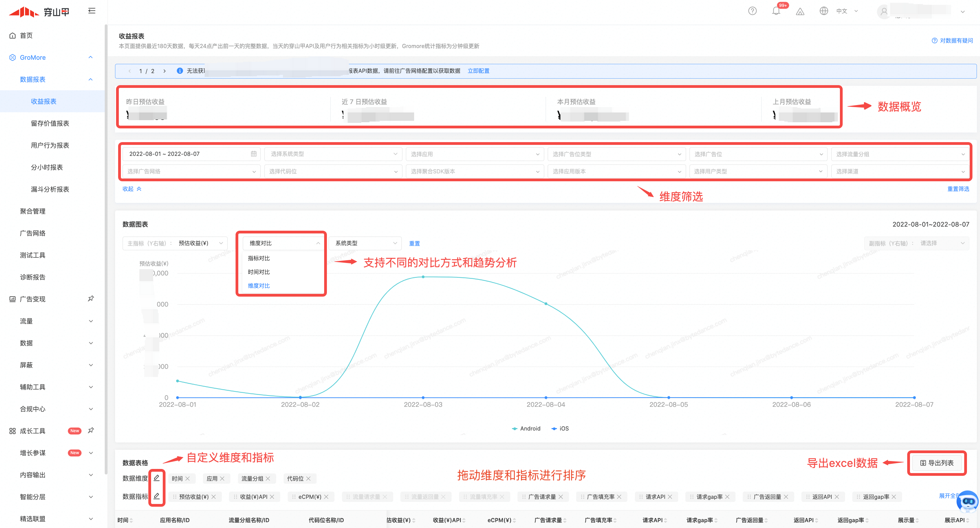Open the user avatar icon
The height and width of the screenshot is (528, 980).
click(x=884, y=11)
